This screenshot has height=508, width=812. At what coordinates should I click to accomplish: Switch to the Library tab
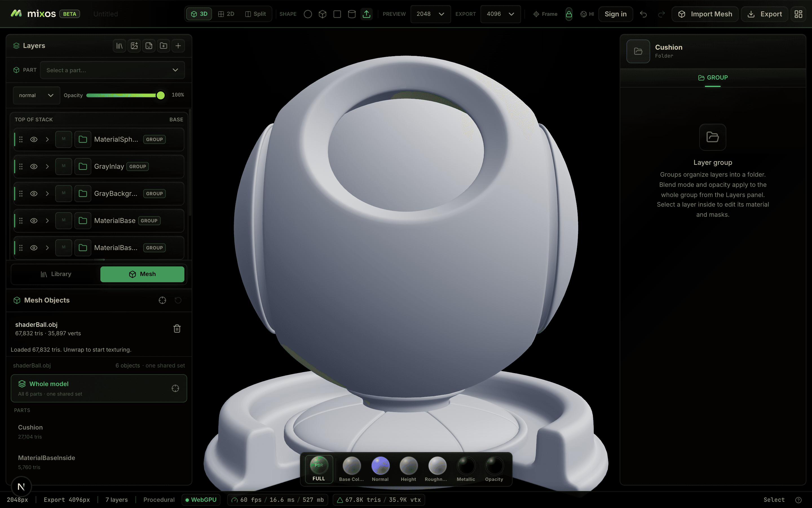click(56, 274)
